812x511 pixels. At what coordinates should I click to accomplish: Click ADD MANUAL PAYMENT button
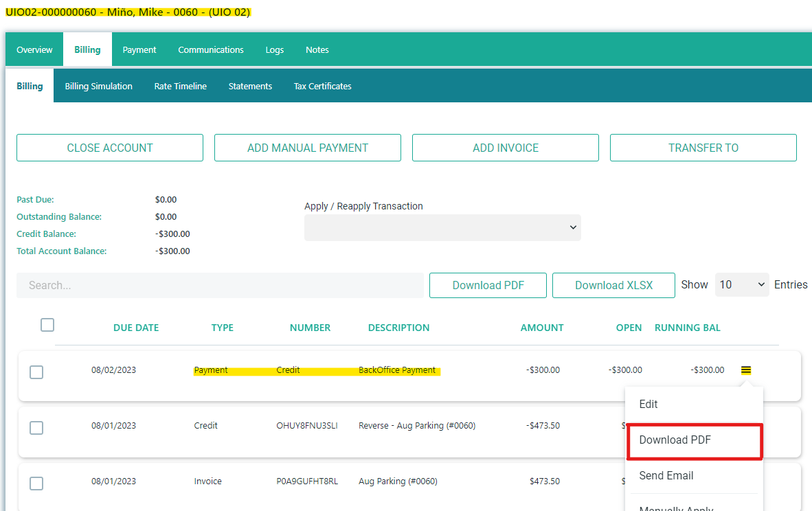[x=308, y=148]
